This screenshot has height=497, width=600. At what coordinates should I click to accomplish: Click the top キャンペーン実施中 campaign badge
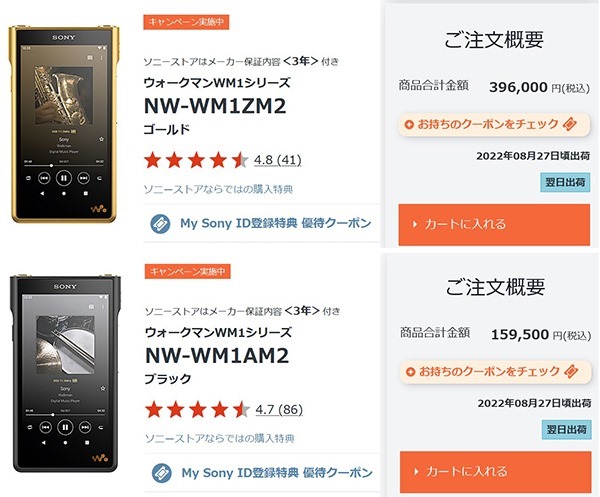186,22
